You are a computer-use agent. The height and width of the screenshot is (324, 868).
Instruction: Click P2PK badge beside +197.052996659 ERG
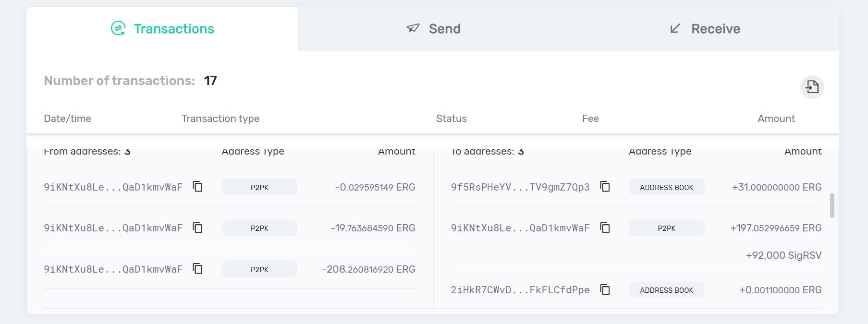coord(666,228)
